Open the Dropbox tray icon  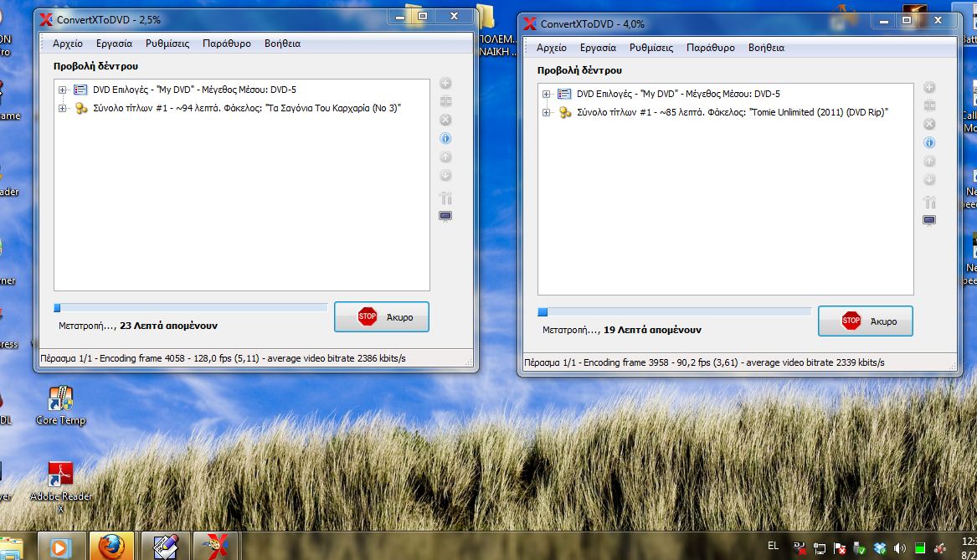pyautogui.click(x=880, y=548)
